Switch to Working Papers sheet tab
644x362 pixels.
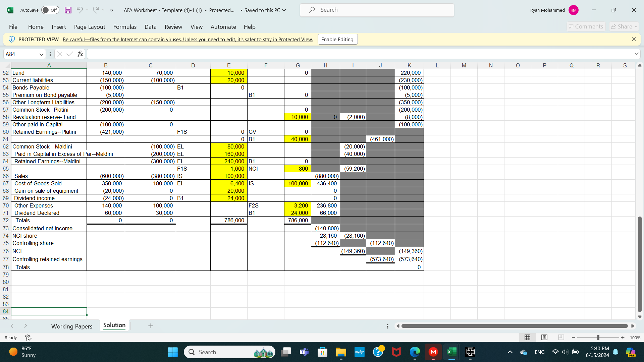[x=71, y=326]
